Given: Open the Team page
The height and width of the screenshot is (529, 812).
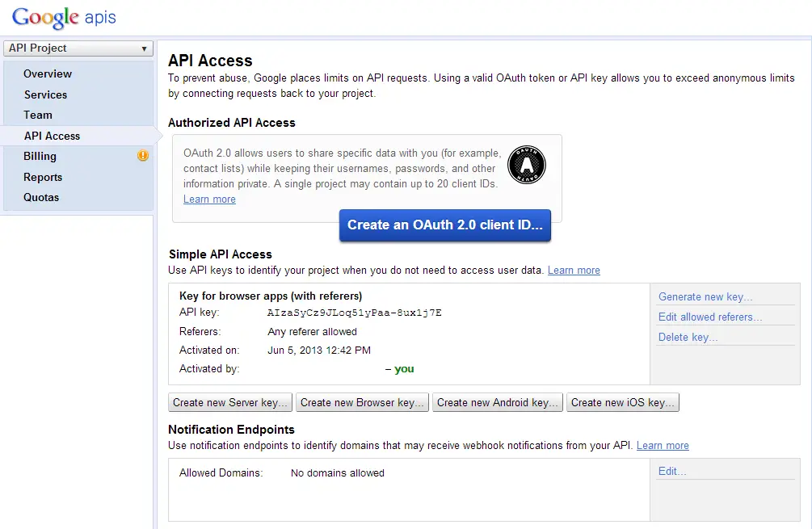Looking at the screenshot, I should coord(38,115).
